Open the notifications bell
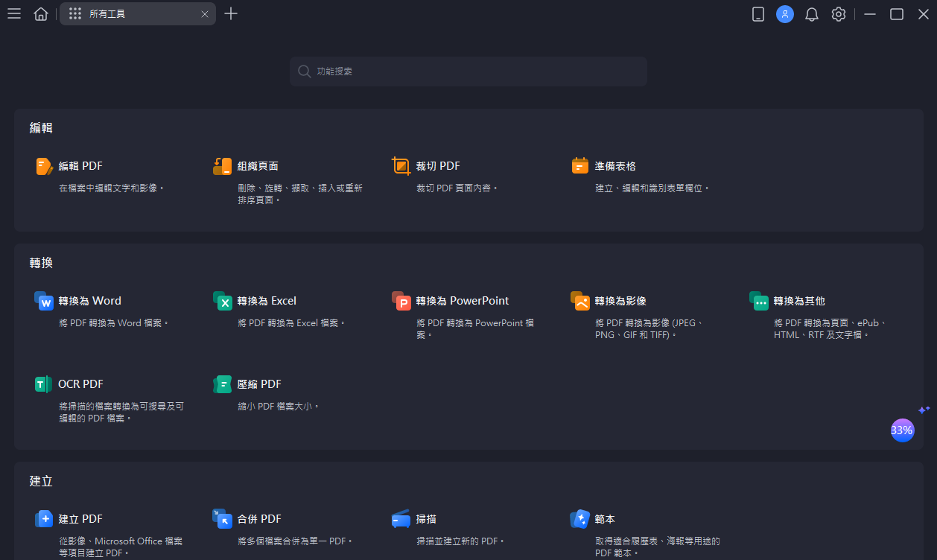Image resolution: width=937 pixels, height=560 pixels. [812, 14]
